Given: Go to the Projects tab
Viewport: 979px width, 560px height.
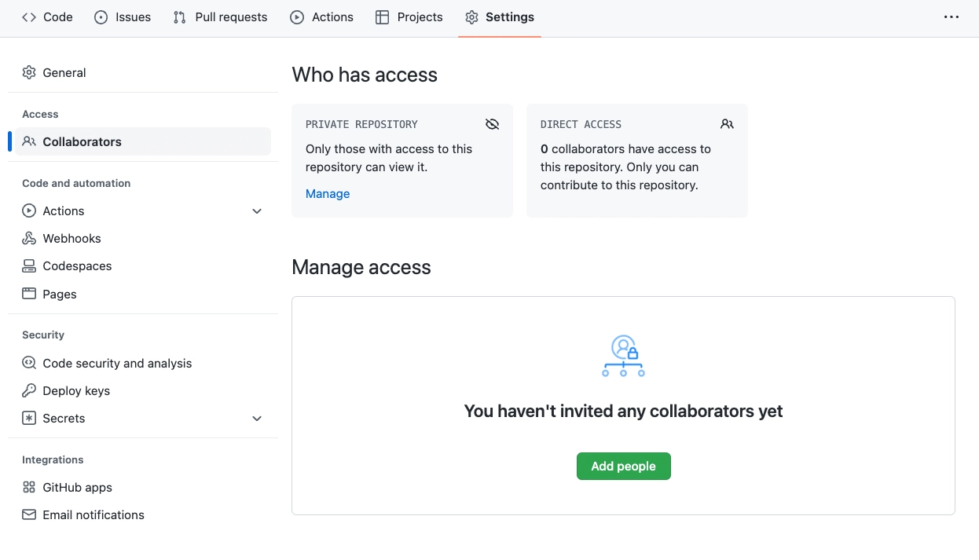Looking at the screenshot, I should (409, 17).
